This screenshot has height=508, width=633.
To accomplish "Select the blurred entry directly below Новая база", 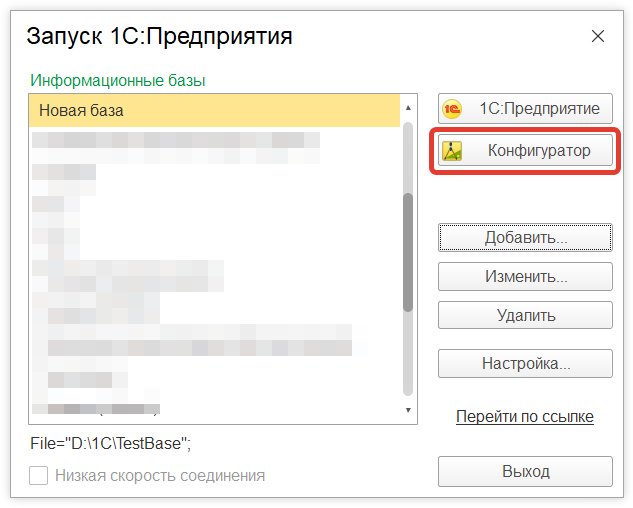I will click(176, 140).
